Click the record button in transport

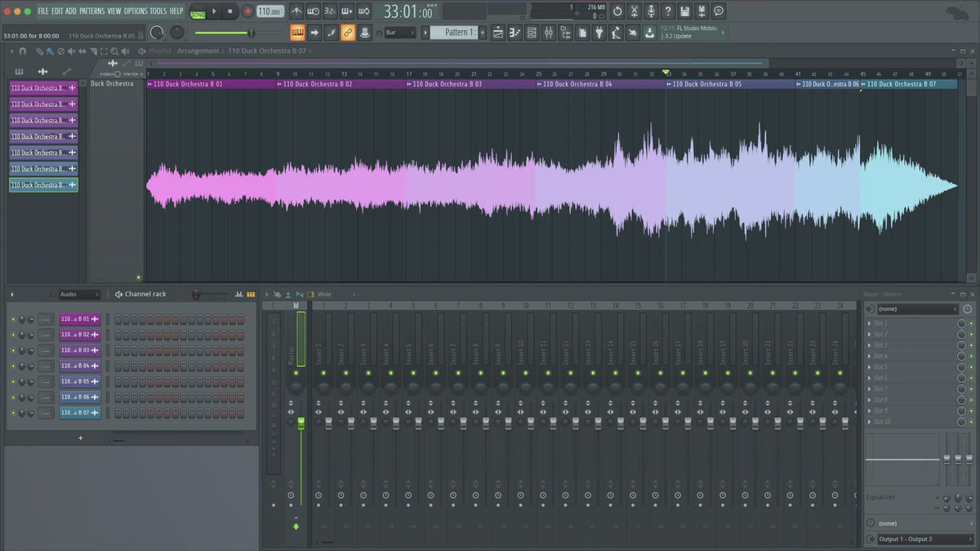247,11
